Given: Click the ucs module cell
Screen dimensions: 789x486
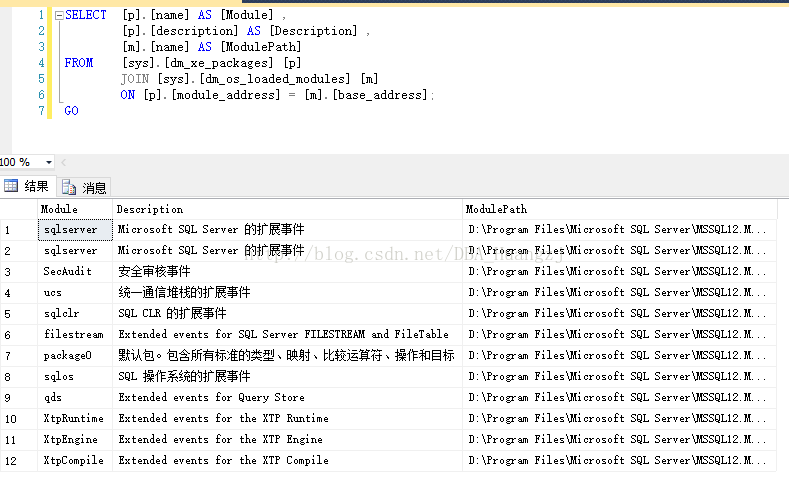Looking at the screenshot, I should point(75,293).
